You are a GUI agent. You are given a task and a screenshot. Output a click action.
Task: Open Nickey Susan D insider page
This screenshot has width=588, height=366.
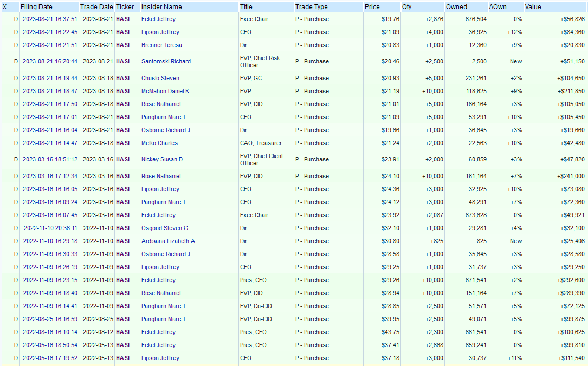(x=162, y=159)
